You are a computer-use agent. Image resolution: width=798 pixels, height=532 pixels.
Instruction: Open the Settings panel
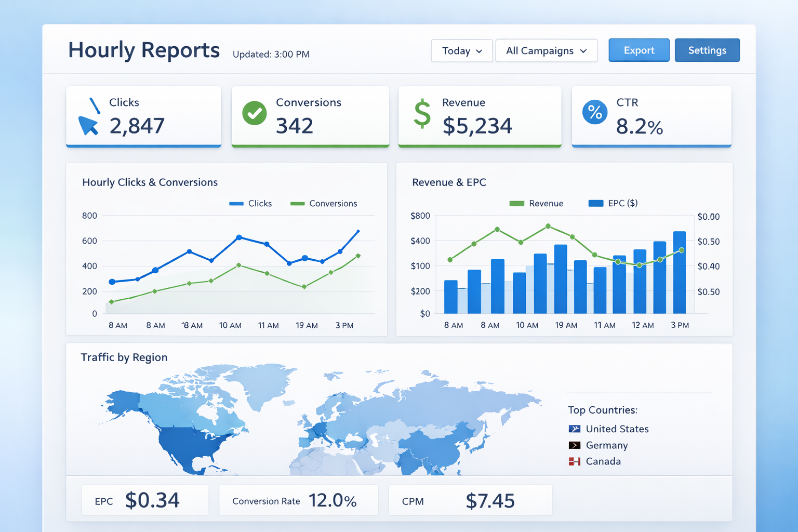tap(707, 50)
